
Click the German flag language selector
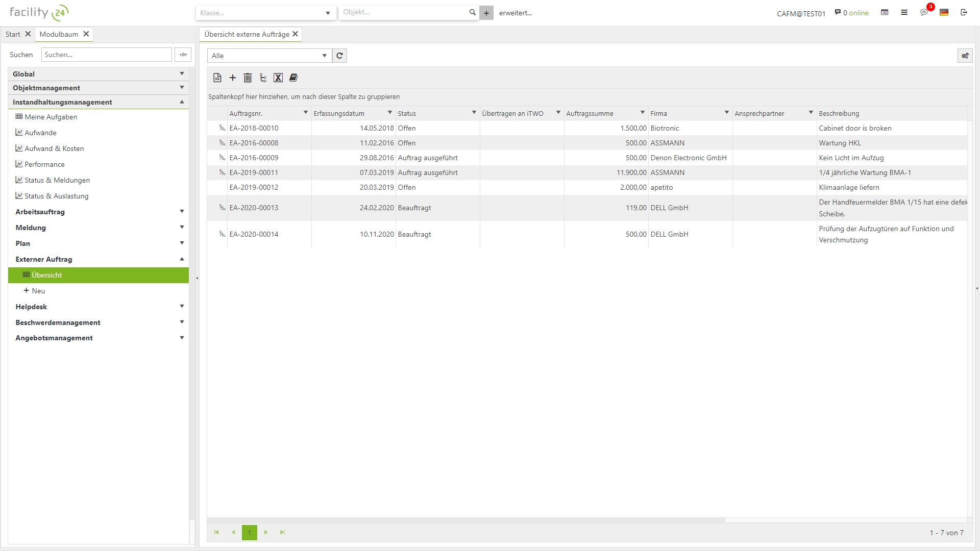click(x=944, y=12)
